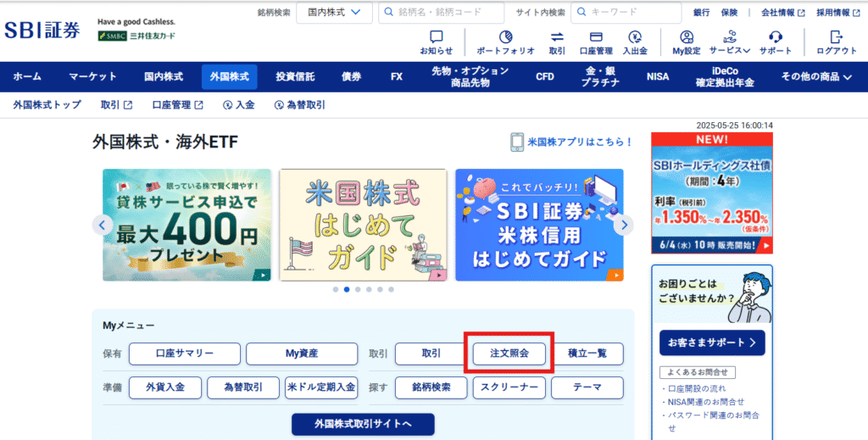Open the 口座管理 header icon
Viewport: 868px width, 440px height.
pos(596,42)
